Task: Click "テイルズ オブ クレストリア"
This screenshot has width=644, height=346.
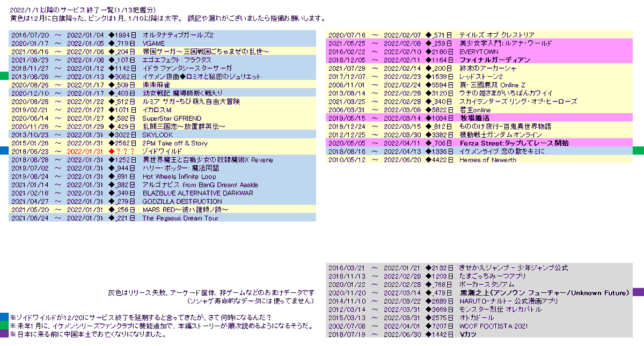Action: pyautogui.click(x=497, y=35)
